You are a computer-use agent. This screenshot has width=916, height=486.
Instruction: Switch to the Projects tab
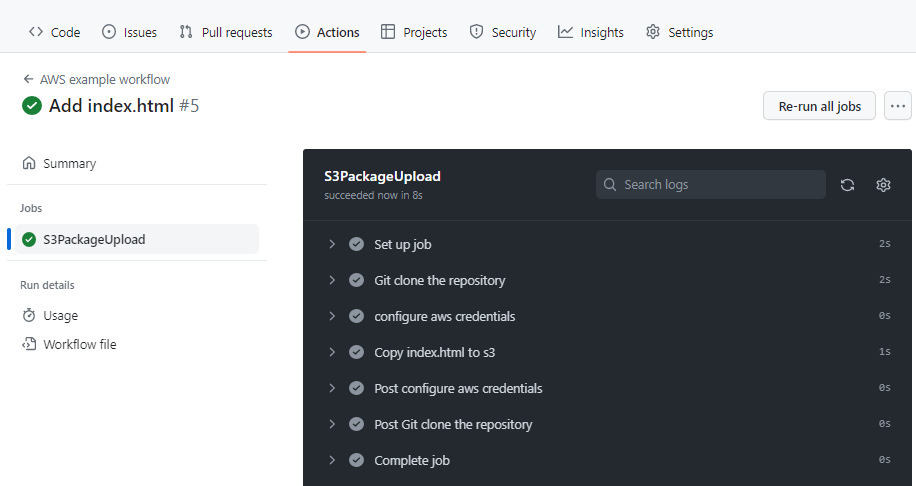tap(414, 32)
